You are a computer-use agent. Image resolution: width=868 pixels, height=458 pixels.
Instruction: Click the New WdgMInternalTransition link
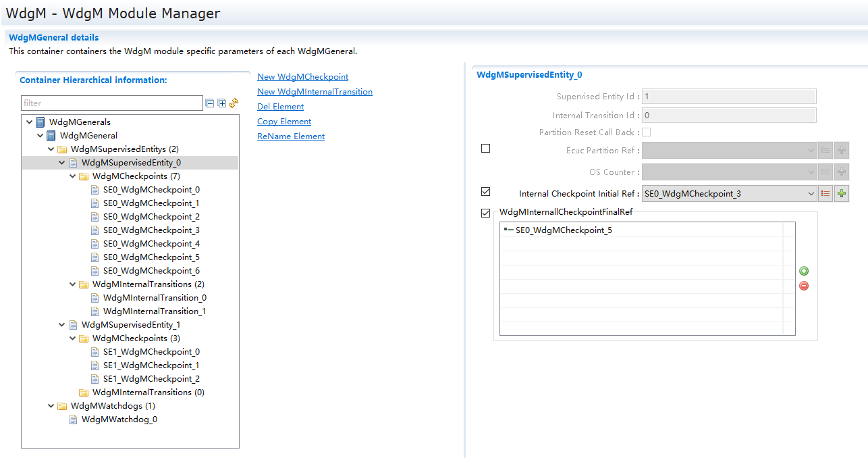(x=315, y=92)
